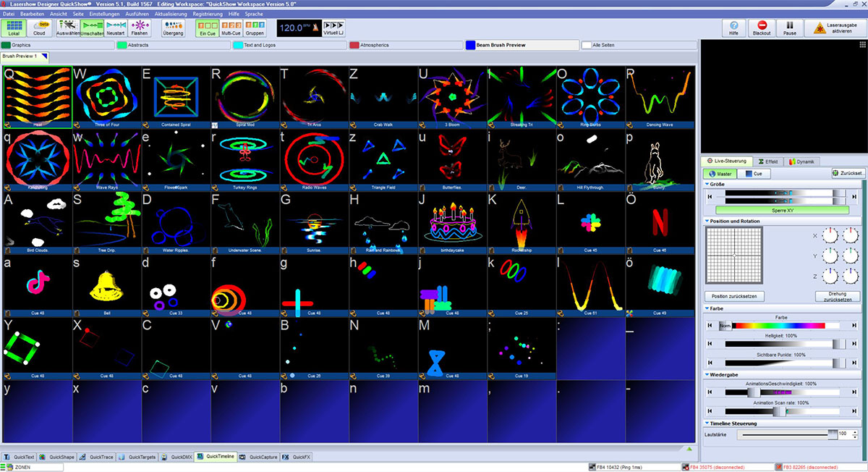Open Hilfe help icon
Image resolution: width=868 pixels, height=472 pixels.
coord(733,28)
